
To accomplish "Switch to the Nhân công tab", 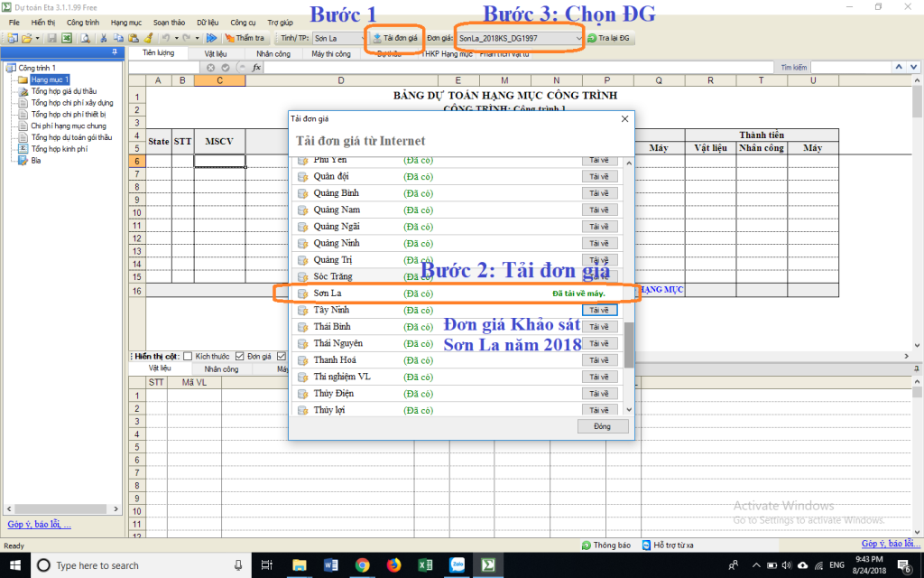I will pos(273,54).
